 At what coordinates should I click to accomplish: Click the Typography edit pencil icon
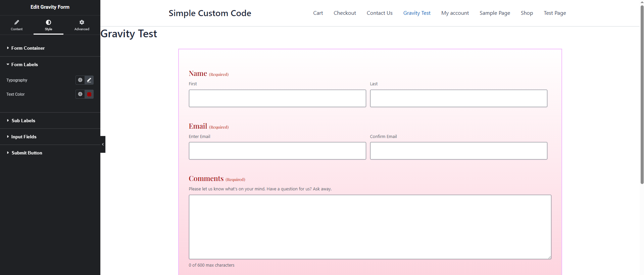(x=89, y=80)
